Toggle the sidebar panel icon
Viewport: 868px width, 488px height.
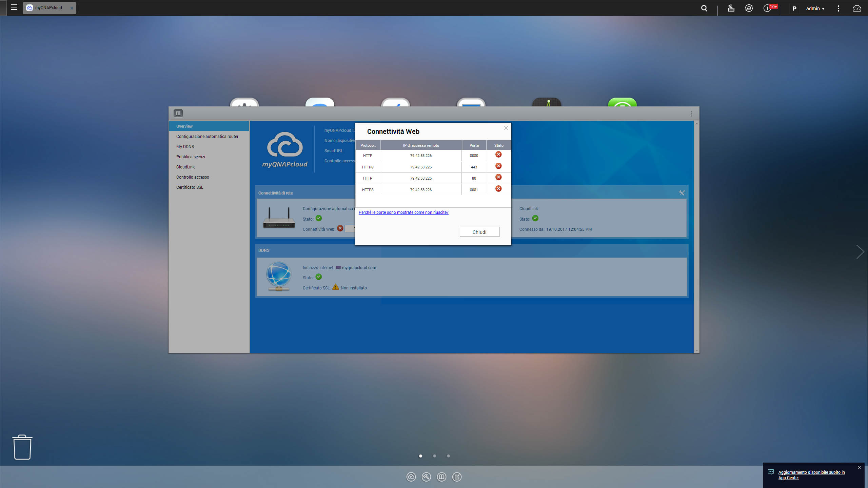pos(178,113)
